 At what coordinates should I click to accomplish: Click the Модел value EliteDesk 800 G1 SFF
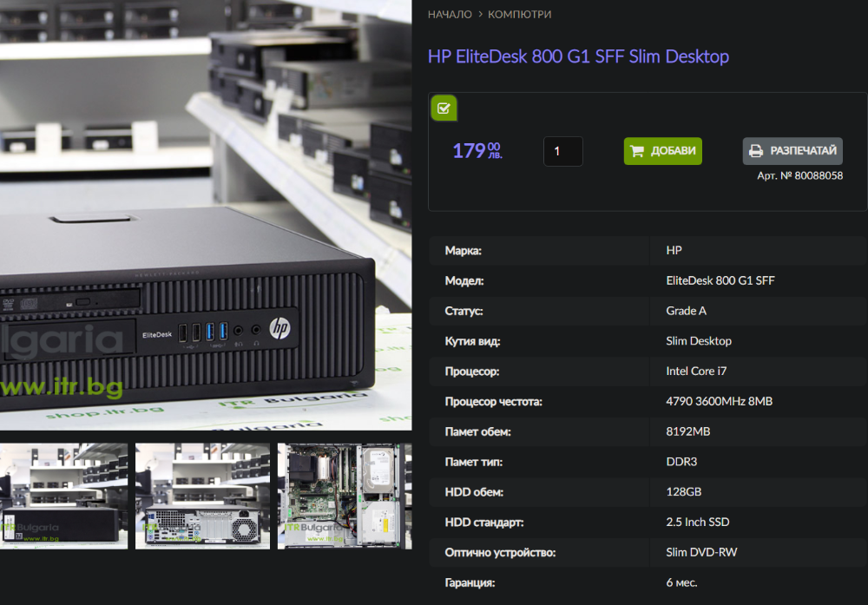720,280
